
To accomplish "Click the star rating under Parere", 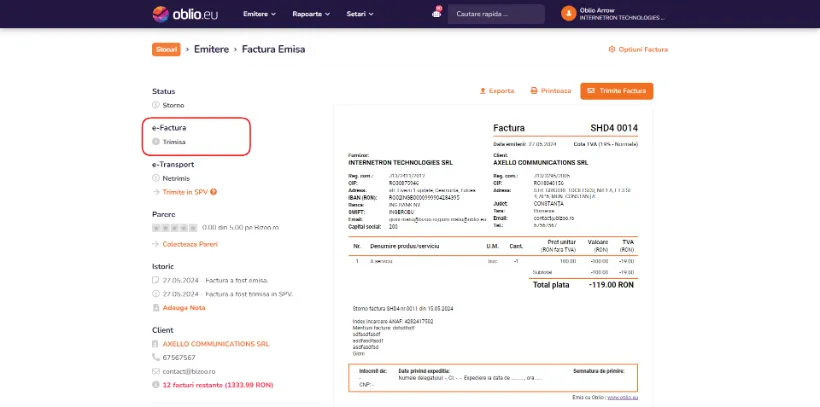I will click(x=175, y=228).
